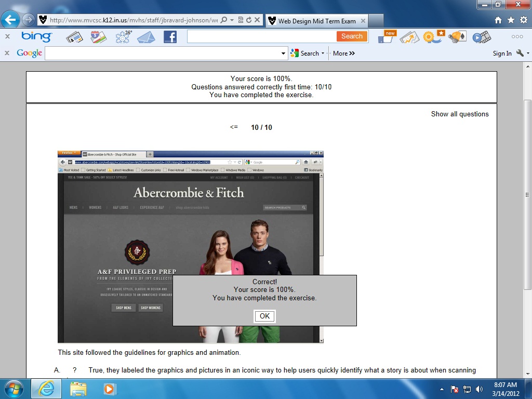Open the Bing video film icon
The width and height of the screenshot is (532, 399).
[x=482, y=37]
